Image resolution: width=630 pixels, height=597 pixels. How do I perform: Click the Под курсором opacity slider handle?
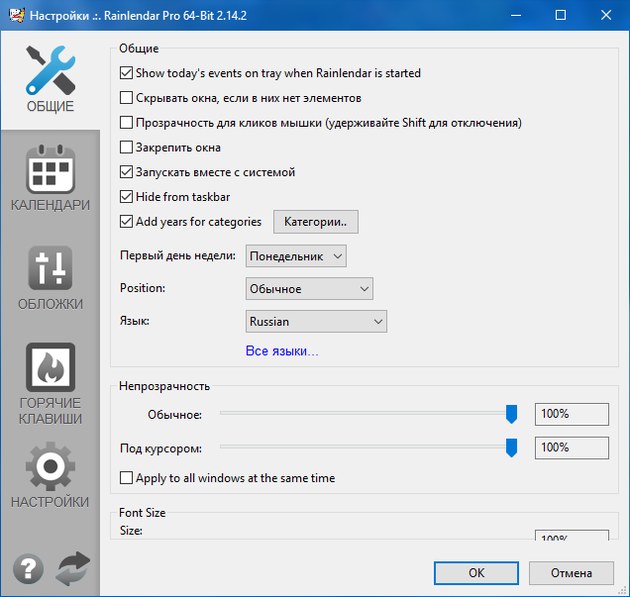pos(511,447)
